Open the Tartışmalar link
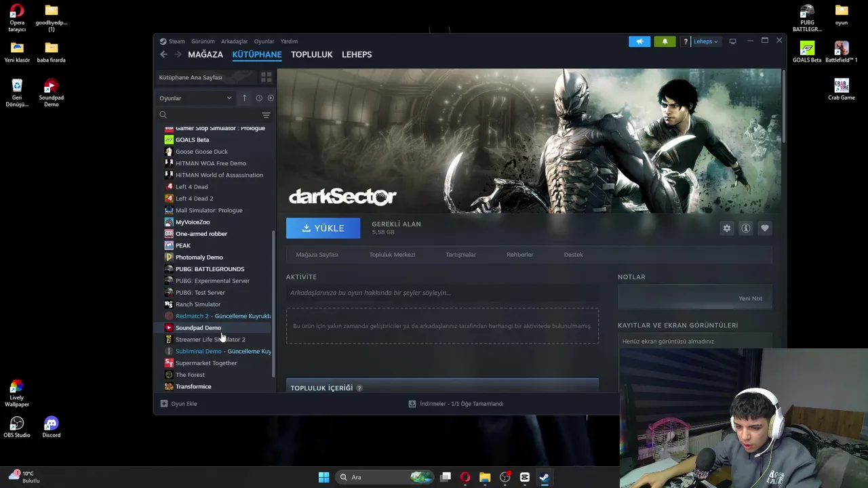The image size is (868, 488). [460, 255]
